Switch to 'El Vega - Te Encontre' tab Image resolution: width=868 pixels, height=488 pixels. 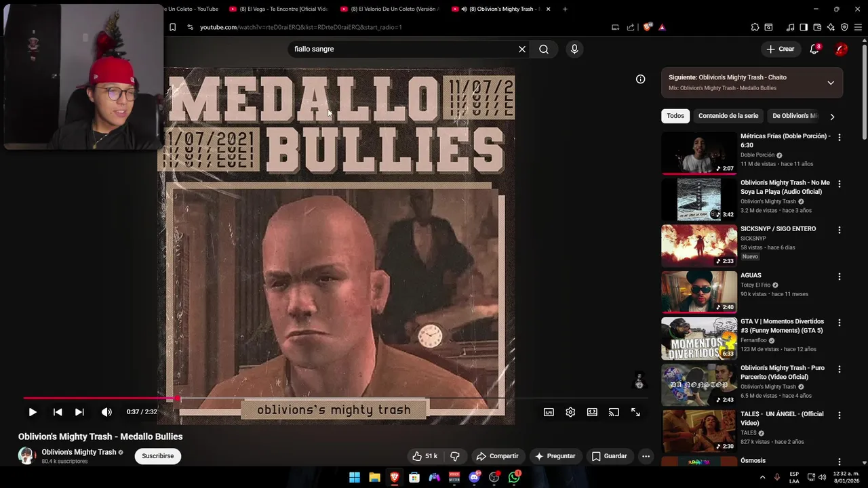278,9
